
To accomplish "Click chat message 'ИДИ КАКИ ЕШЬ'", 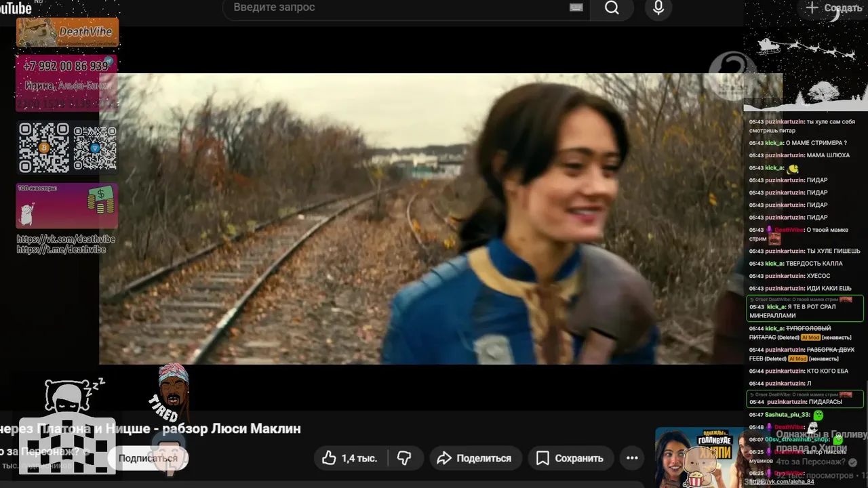I will tap(829, 288).
